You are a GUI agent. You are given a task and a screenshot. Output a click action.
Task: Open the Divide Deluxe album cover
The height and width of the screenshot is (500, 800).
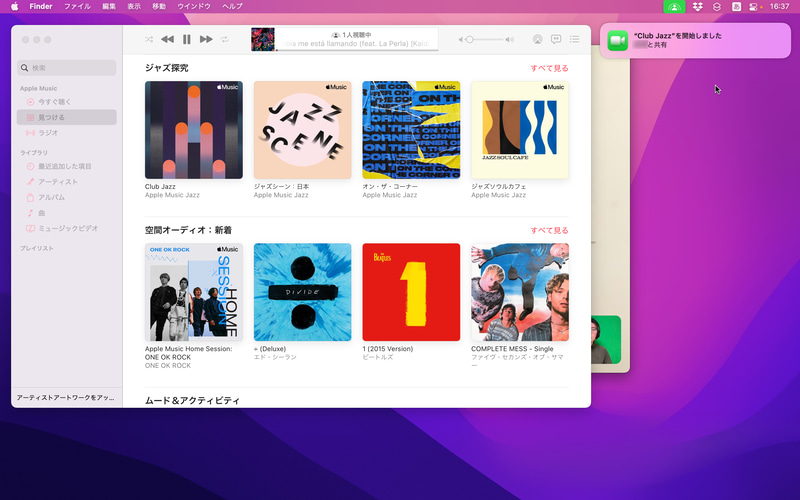point(303,292)
